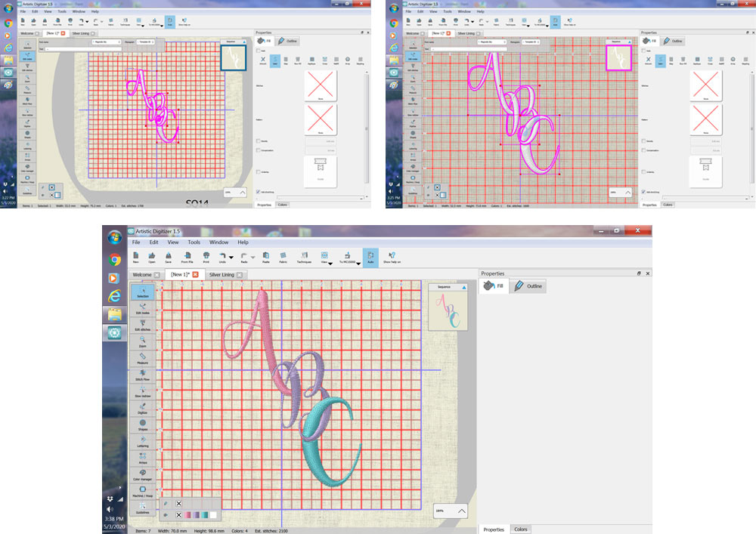Image resolution: width=756 pixels, height=534 pixels.
Task: Toggle the Underlay checkbox in the top-left window
Action: point(259,172)
